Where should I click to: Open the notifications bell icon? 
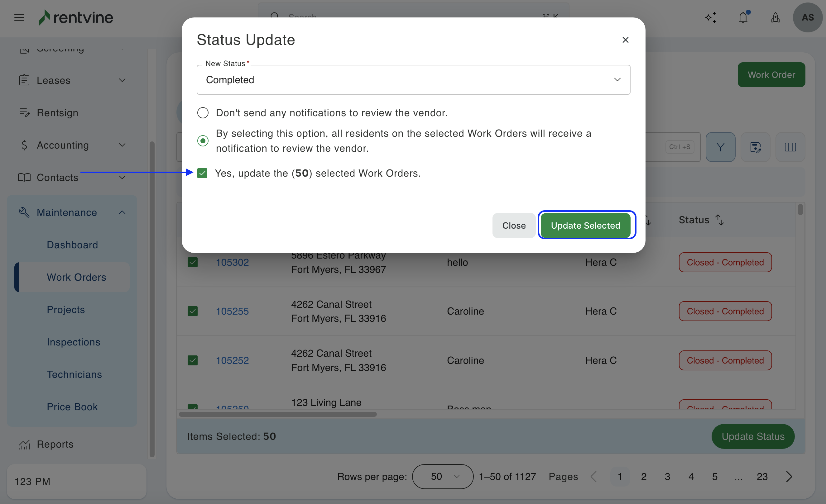743,17
